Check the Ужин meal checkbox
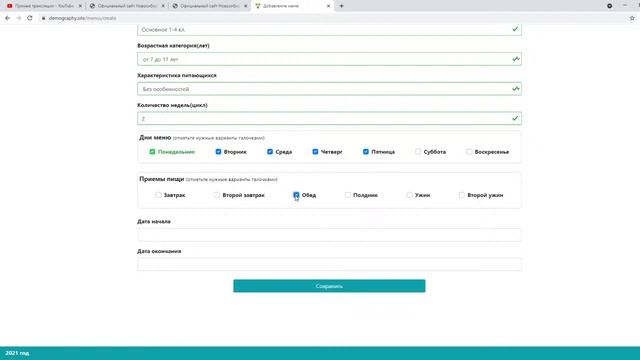 409,195
